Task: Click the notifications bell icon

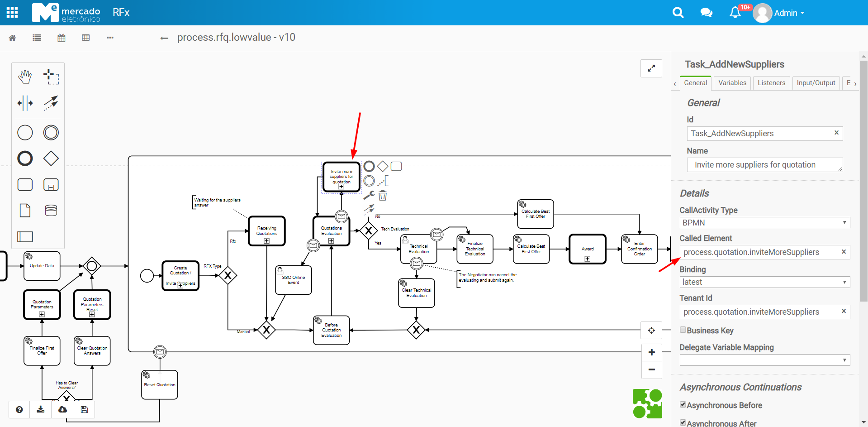Action: [734, 12]
